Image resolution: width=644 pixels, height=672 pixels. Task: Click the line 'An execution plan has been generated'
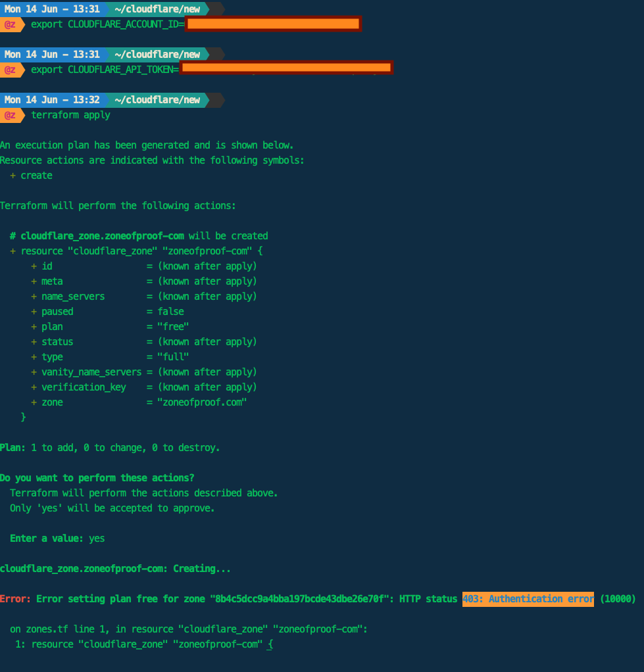pos(147,145)
